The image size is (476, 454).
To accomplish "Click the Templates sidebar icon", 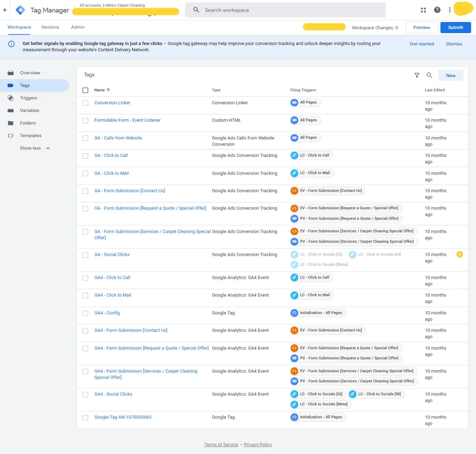I will (x=11, y=136).
